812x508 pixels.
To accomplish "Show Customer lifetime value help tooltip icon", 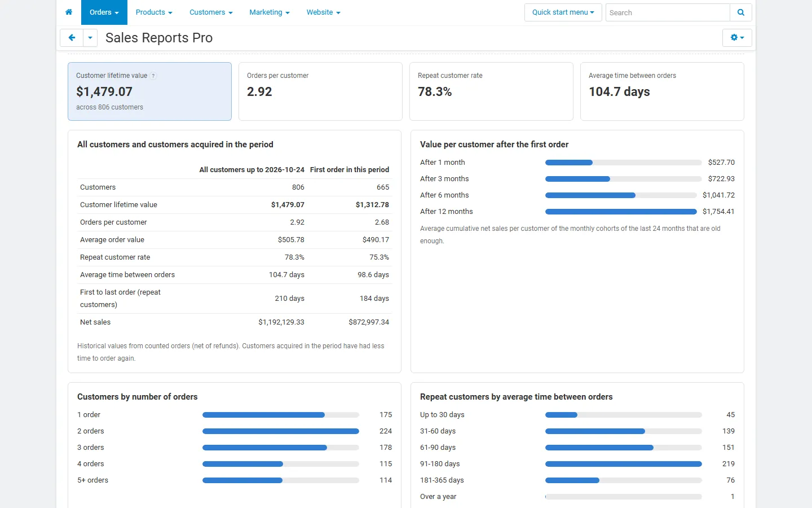I will point(153,76).
